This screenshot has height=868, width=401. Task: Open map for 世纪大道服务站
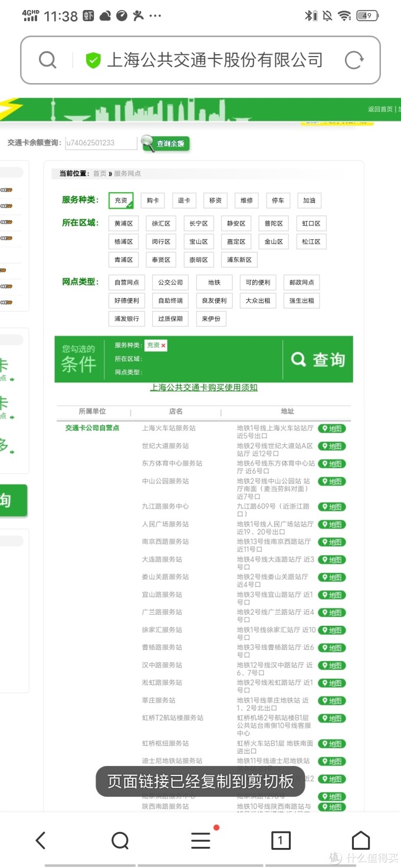point(332,446)
